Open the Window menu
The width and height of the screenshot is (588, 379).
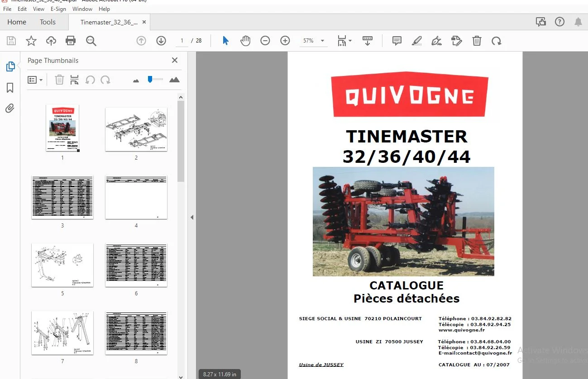pos(82,9)
